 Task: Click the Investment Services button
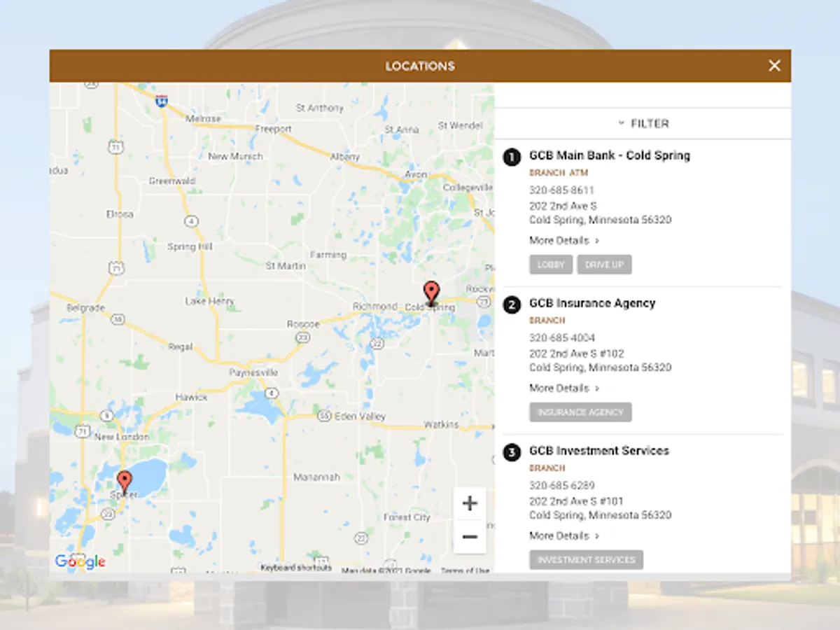pos(587,560)
